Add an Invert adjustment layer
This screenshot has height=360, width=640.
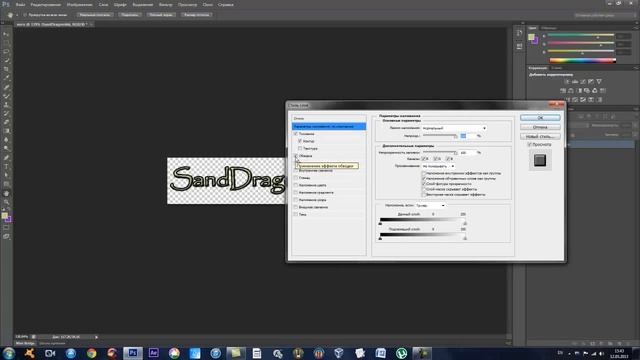click(567, 100)
